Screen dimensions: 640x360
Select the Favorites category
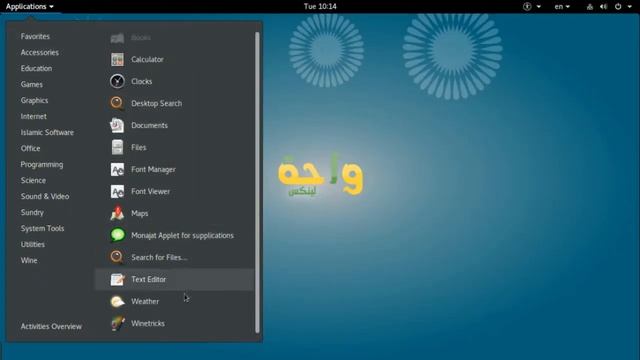35,36
